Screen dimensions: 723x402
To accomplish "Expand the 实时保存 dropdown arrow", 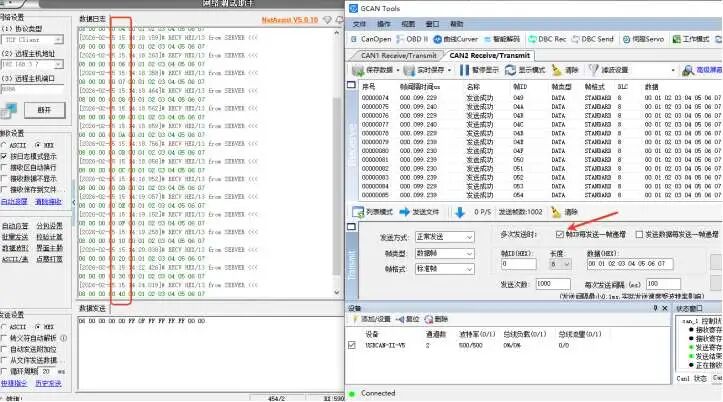I will coord(449,71).
